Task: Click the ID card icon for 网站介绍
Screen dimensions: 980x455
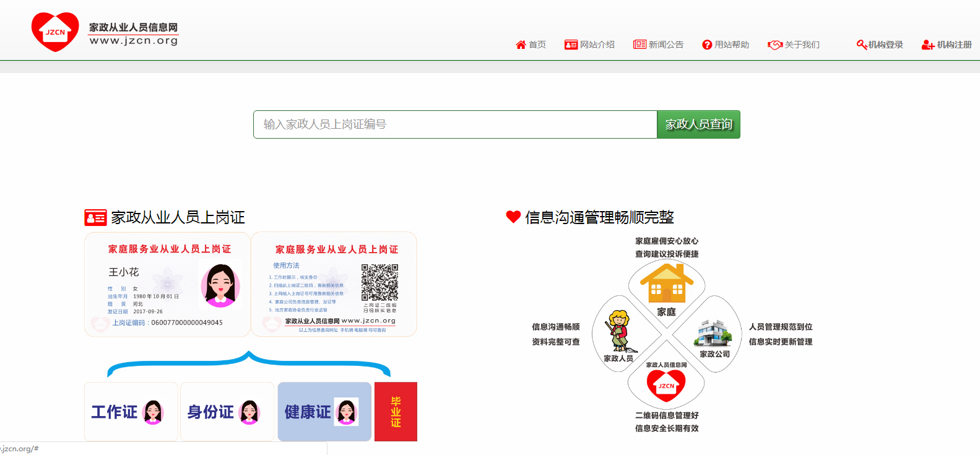Action: pos(571,45)
